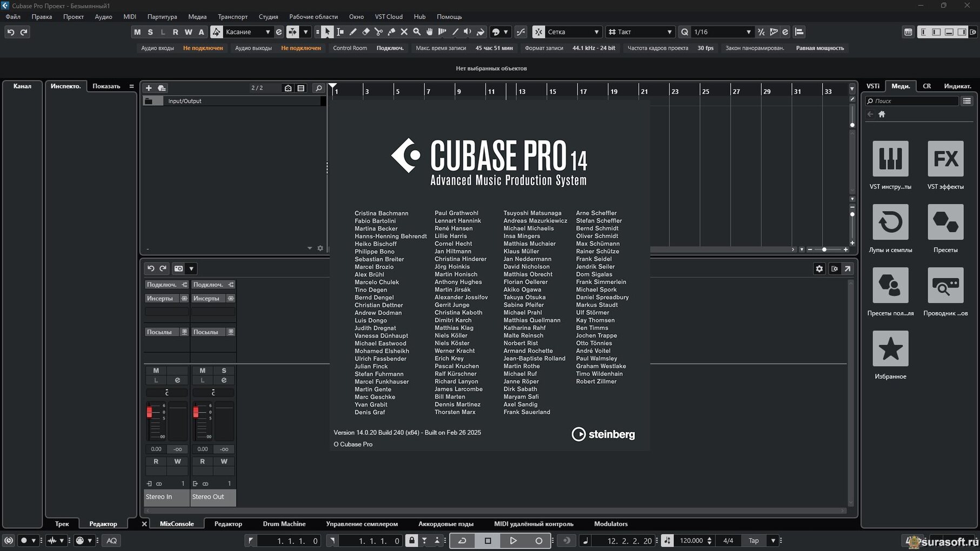Adjust the Stereo In volume fader
Viewport: 980px width, 551px height.
150,412
